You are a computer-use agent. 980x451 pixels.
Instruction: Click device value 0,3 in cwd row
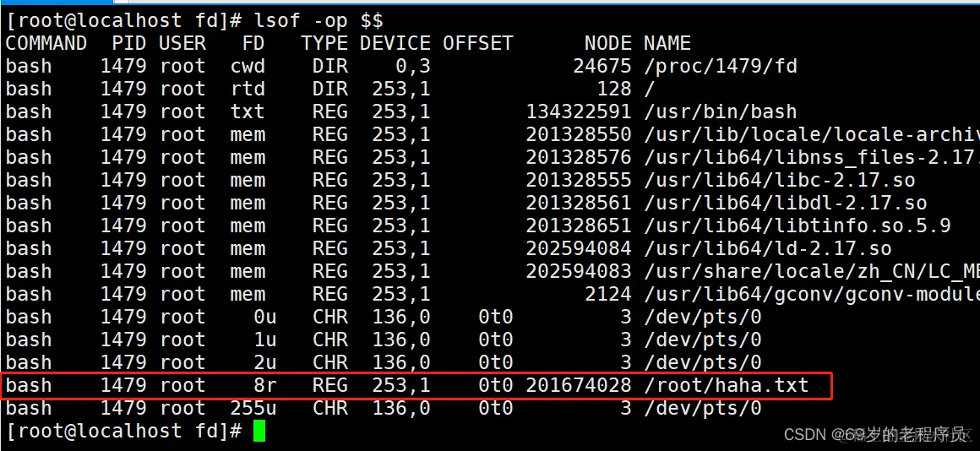click(412, 66)
